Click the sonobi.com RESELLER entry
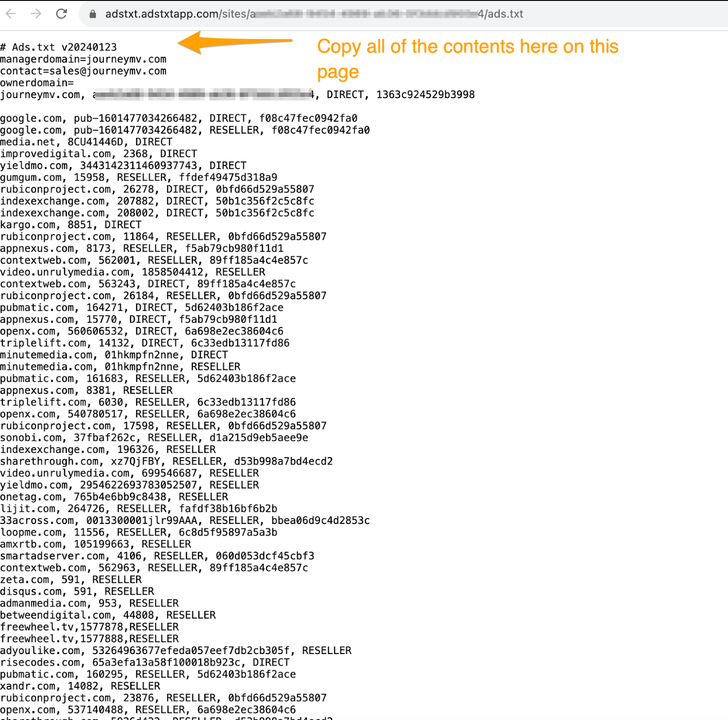This screenshot has height=720, width=728. (x=155, y=437)
